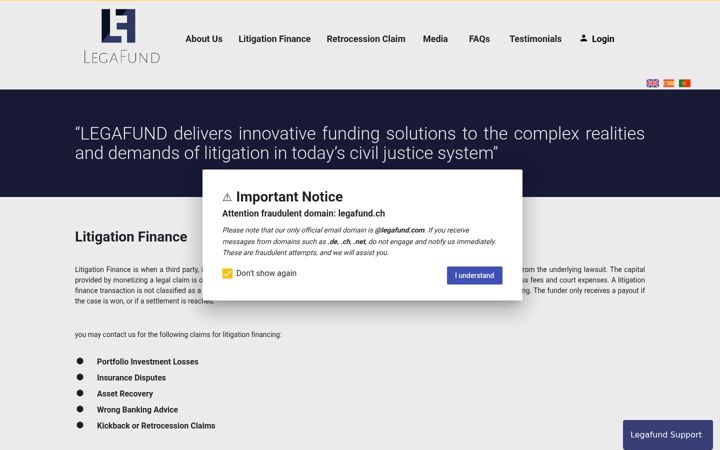Click the Wrong Banking Advice item

[137, 410]
